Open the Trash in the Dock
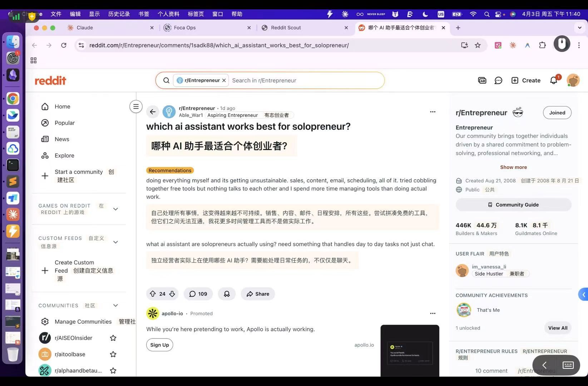Screen dimensions: 588x386 pos(13,355)
